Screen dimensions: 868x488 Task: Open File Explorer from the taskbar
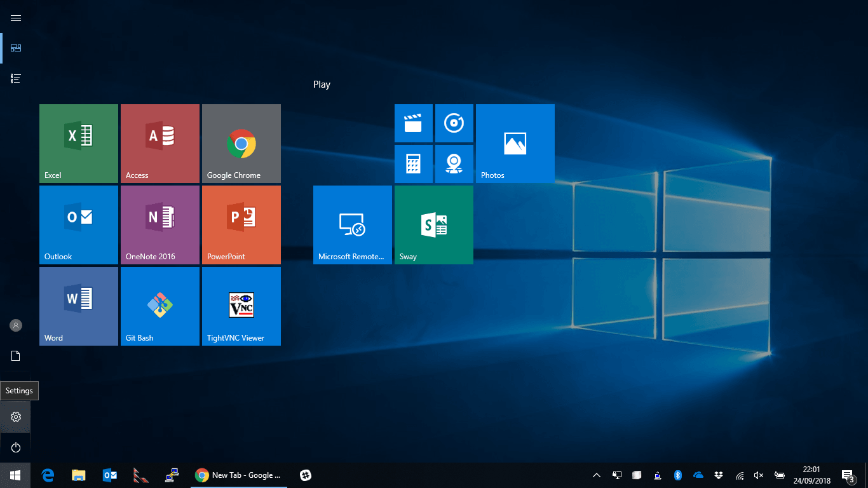coord(79,475)
